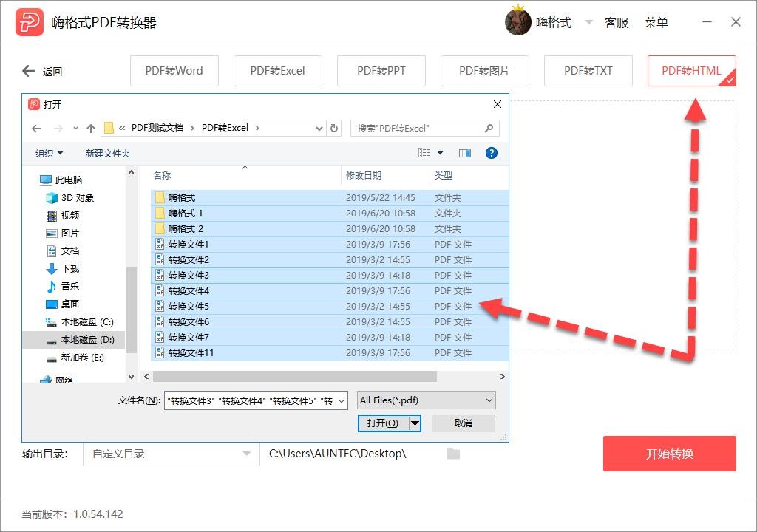
Task: Select 文档 in navigation tree
Action: coord(63,251)
